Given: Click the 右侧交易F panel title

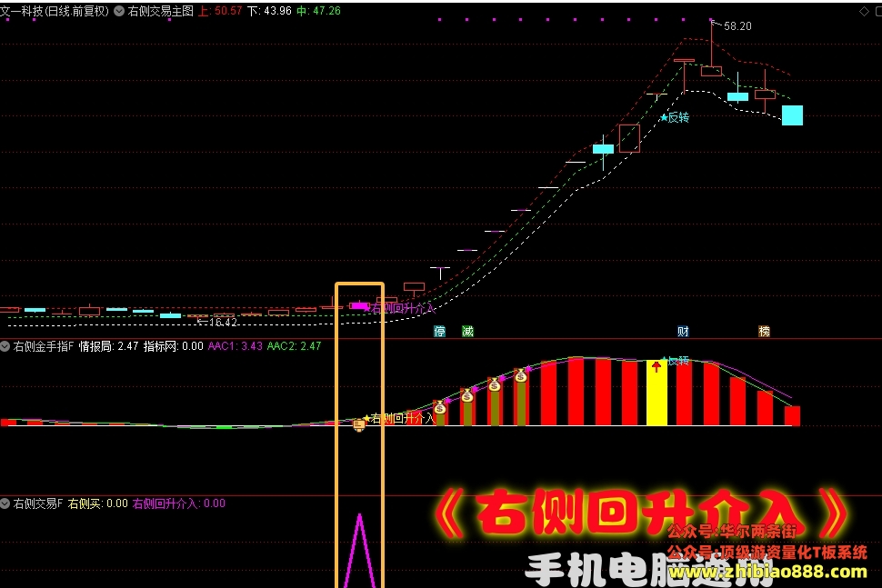Looking at the screenshot, I should click(x=37, y=503).
